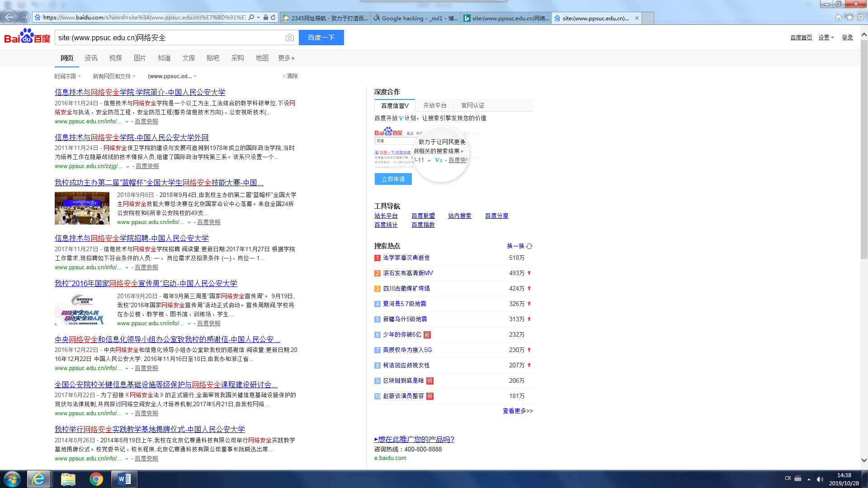This screenshot has width=868, height=488.
Task: Open Chrome from the taskbar
Action: tap(96, 479)
